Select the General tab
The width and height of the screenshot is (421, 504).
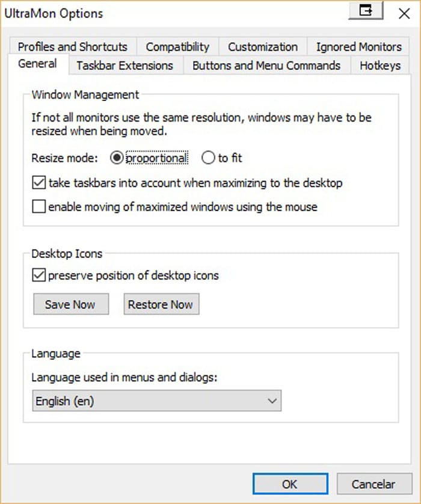coord(38,64)
